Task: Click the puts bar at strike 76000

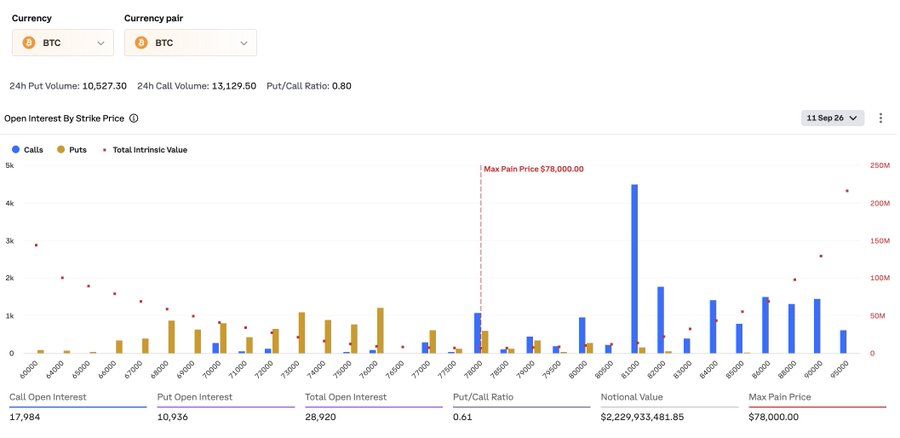Action: coord(380,331)
